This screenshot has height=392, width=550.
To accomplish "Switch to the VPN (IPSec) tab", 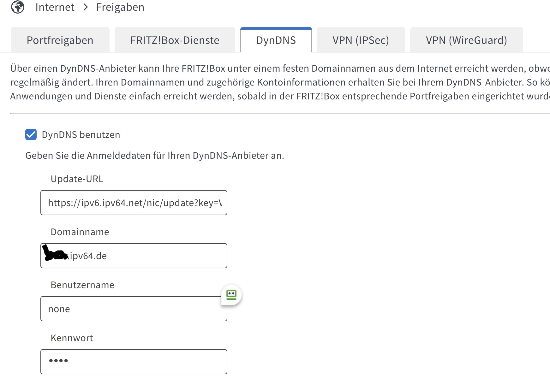I will pyautogui.click(x=361, y=40).
